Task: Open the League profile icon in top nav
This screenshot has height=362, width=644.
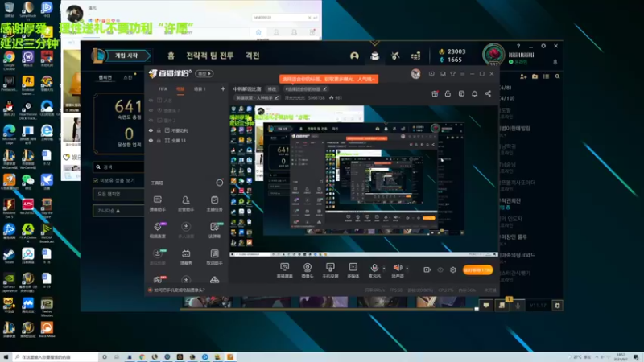Action: click(x=354, y=56)
